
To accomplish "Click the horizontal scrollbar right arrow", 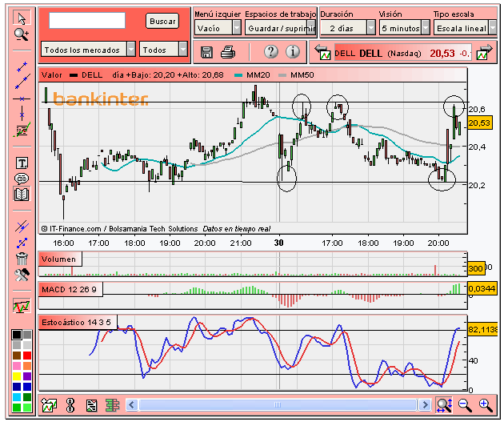I will pos(425,405).
